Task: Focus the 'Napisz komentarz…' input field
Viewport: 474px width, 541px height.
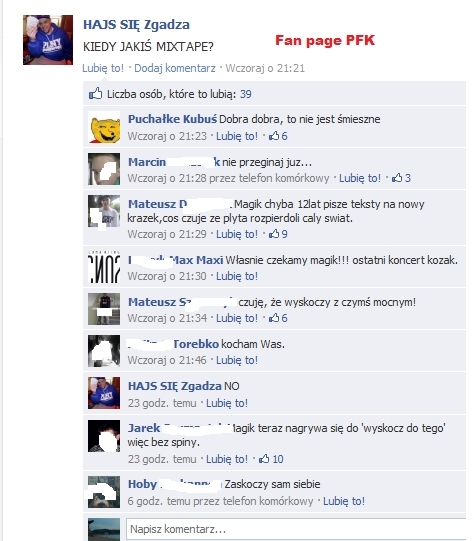Action: click(296, 529)
